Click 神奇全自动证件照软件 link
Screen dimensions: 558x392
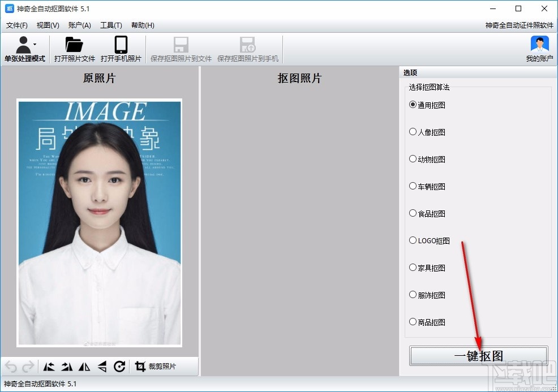[519, 25]
